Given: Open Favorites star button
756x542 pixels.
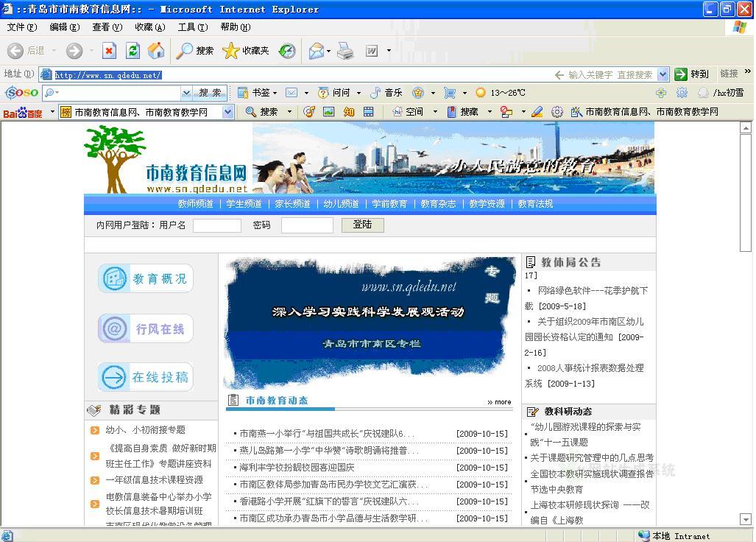Looking at the screenshot, I should tap(246, 51).
